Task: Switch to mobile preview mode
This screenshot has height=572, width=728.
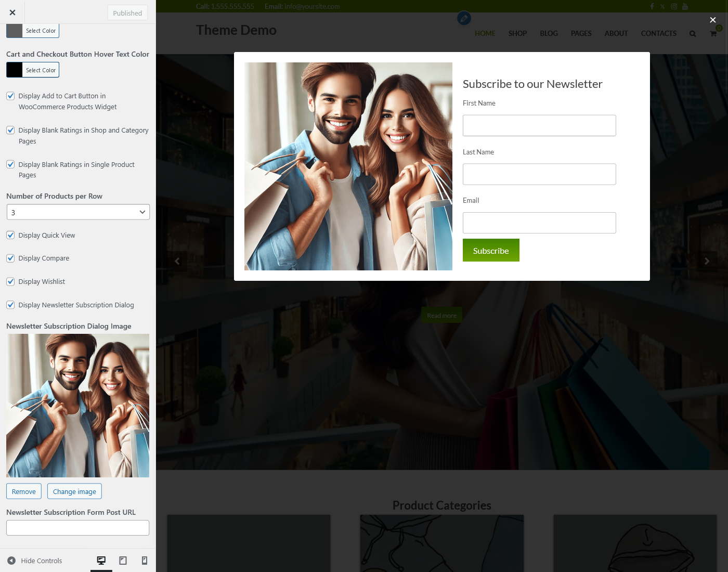Action: point(145,561)
